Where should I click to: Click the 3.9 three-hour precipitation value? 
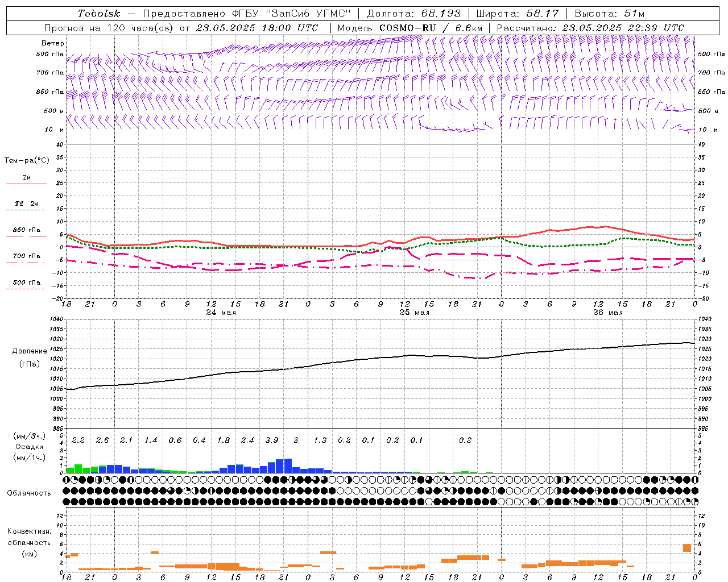click(x=272, y=440)
